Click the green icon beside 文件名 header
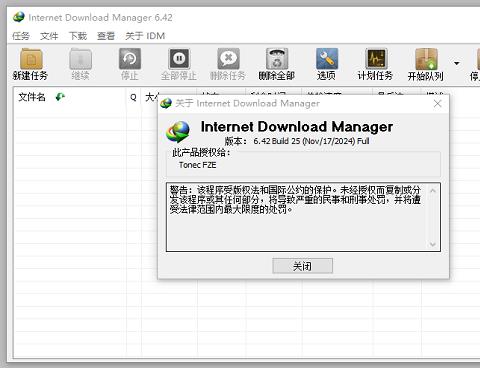480x368 pixels. coord(60,97)
